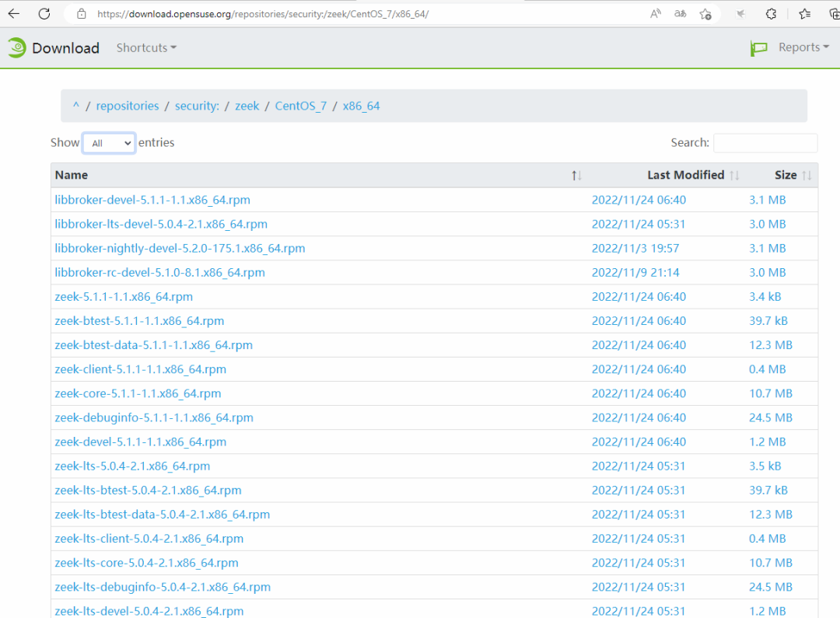
Task: Select the 3.4 kB size of zeek-5.1.1
Action: click(765, 297)
